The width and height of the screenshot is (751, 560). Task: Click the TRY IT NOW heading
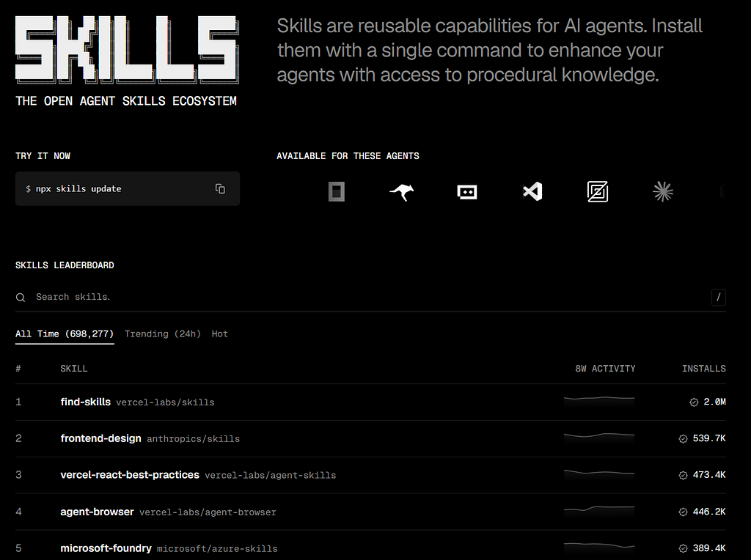tap(43, 156)
